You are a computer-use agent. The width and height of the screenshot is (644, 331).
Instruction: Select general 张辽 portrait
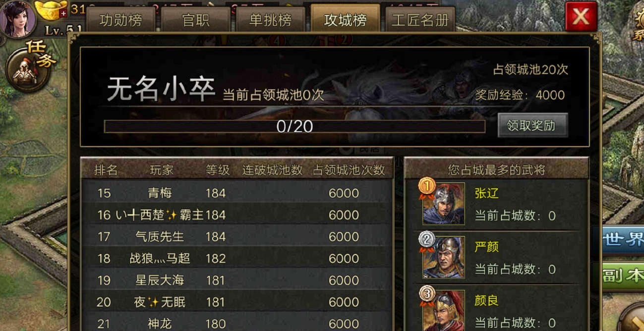(443, 204)
